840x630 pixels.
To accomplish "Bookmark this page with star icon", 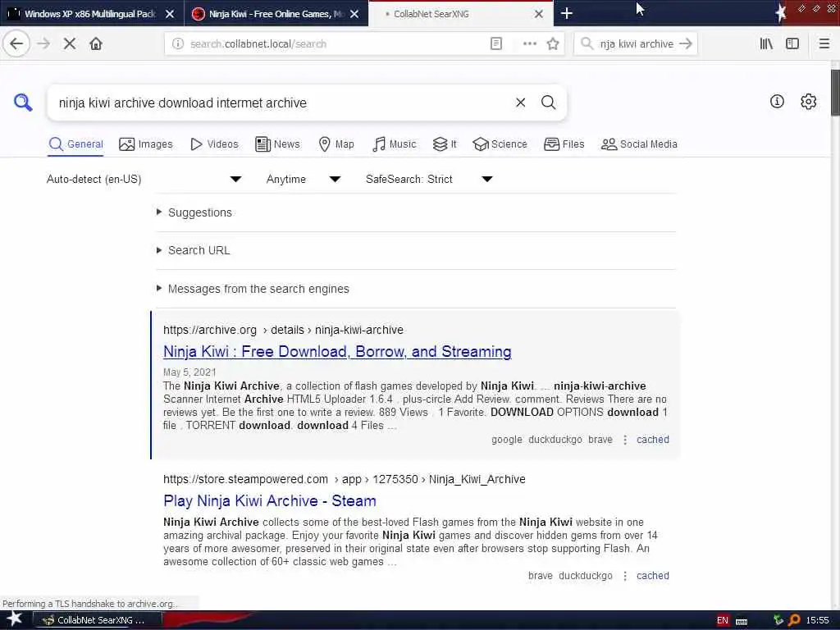I will (x=553, y=44).
